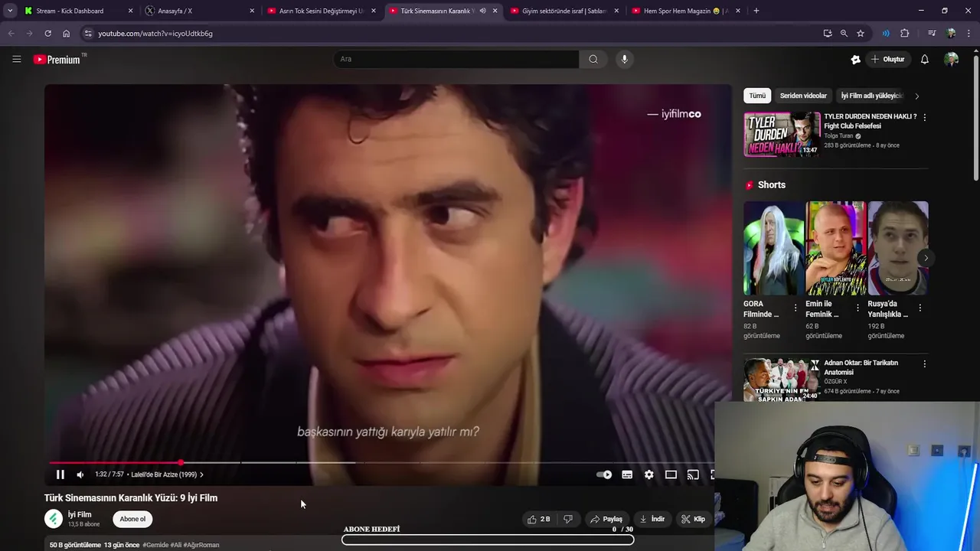Start voice search with the microphone
The image size is (980, 551).
pos(624,59)
